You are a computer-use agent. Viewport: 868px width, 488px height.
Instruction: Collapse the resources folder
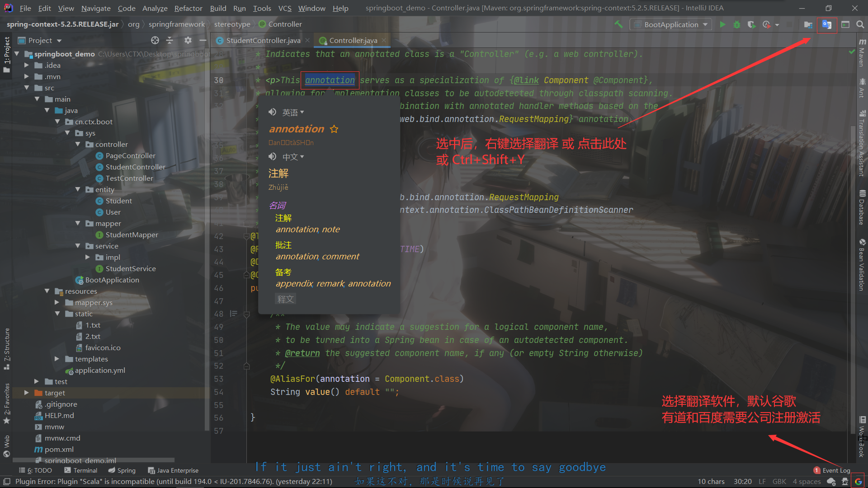pos(47,291)
